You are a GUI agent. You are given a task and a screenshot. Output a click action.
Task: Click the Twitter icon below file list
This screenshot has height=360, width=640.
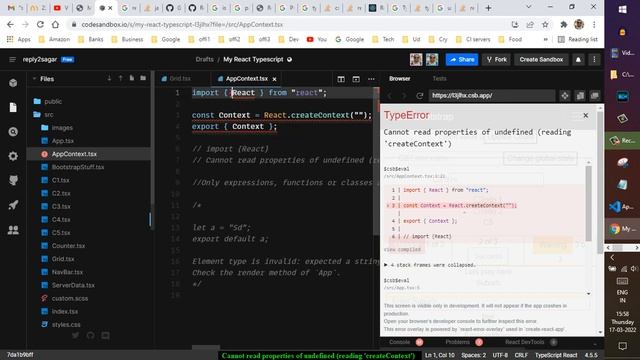[76, 336]
